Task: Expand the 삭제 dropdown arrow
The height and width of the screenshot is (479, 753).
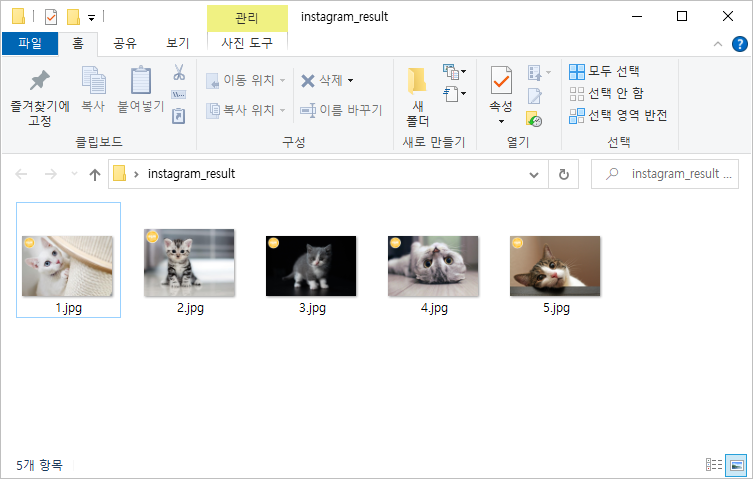Action: (x=351, y=81)
